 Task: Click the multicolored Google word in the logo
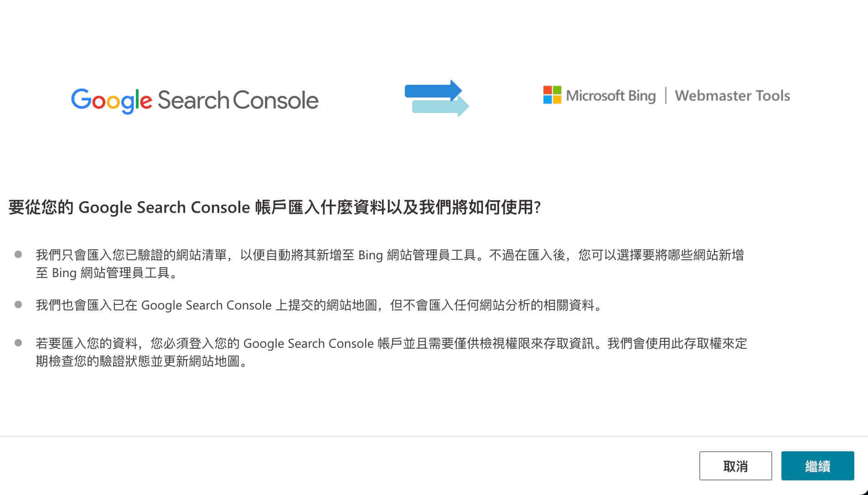111,100
